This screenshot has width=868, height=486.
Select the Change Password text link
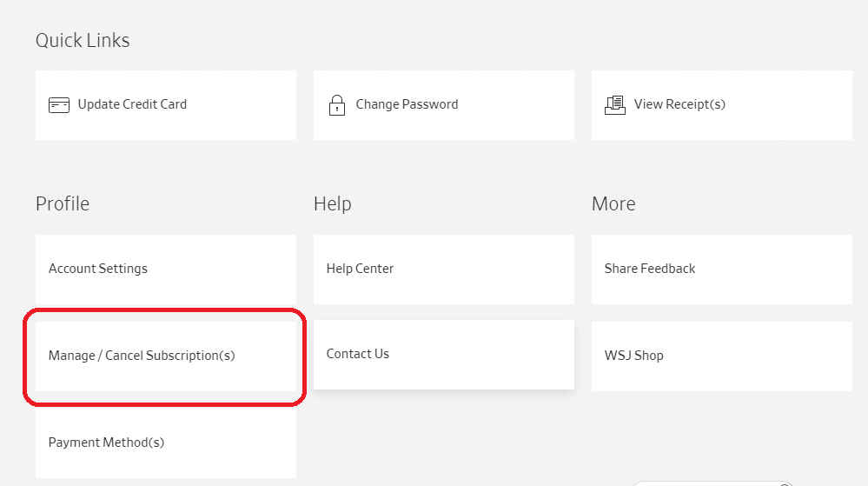click(x=407, y=104)
